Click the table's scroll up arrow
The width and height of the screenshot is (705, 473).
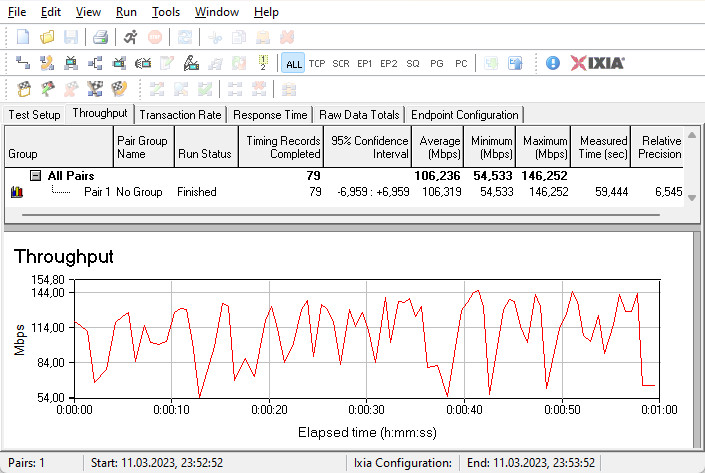click(x=692, y=135)
